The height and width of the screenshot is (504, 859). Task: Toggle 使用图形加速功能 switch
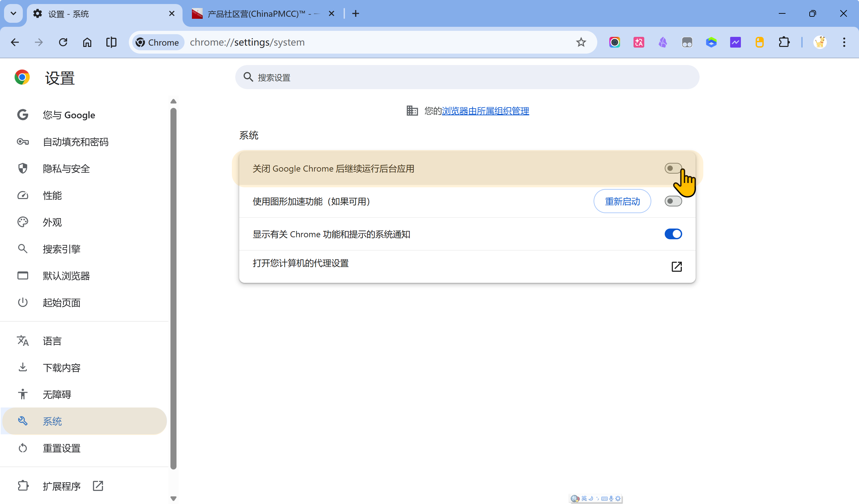tap(673, 201)
